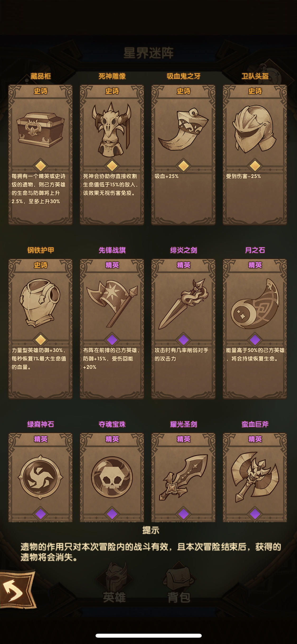This screenshot has width=297, height=644.
Task: Open the 先锋战旗 banner relic icon
Action: click(x=112, y=303)
